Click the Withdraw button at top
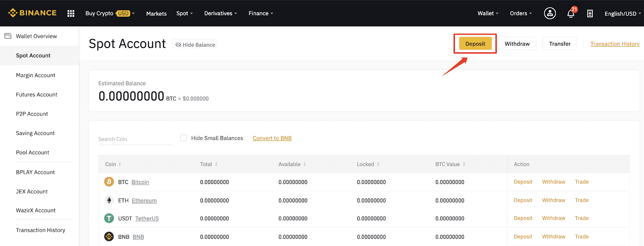 pyautogui.click(x=517, y=43)
